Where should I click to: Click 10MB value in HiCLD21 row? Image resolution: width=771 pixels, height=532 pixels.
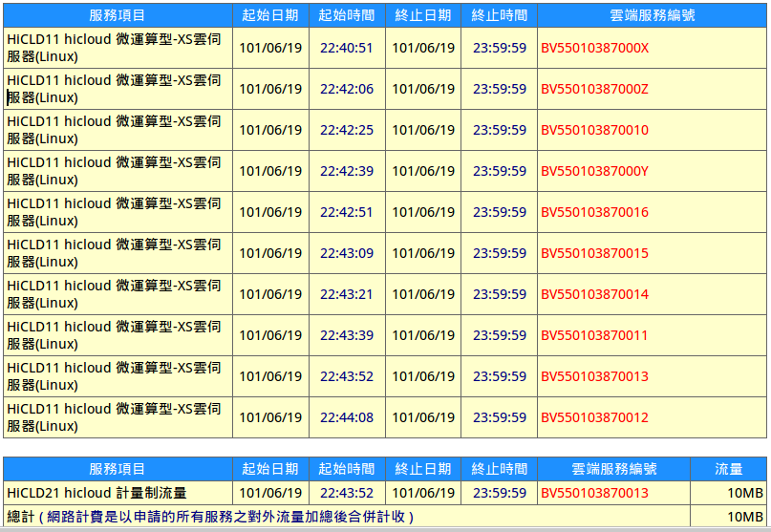[x=745, y=493]
